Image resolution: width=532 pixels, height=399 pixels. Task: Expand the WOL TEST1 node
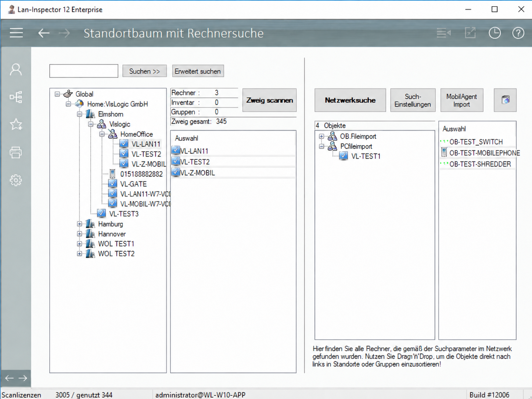click(79, 244)
